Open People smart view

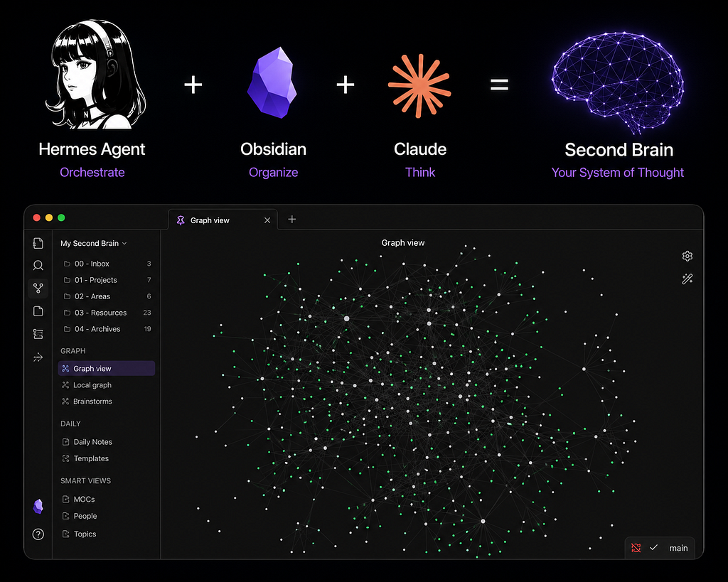[107, 516]
